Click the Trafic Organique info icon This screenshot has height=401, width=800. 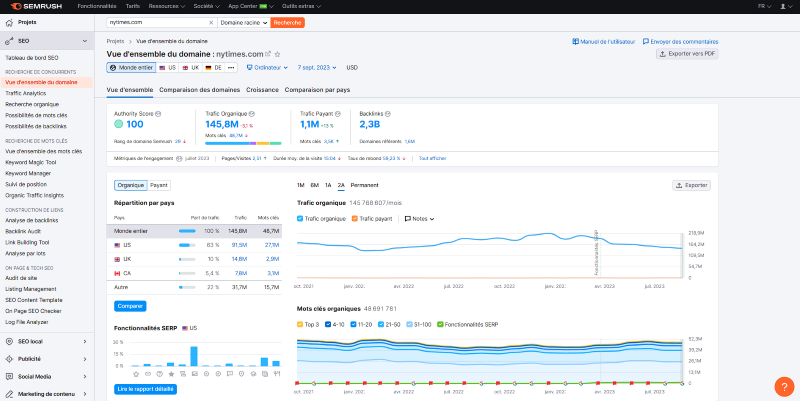(x=252, y=114)
